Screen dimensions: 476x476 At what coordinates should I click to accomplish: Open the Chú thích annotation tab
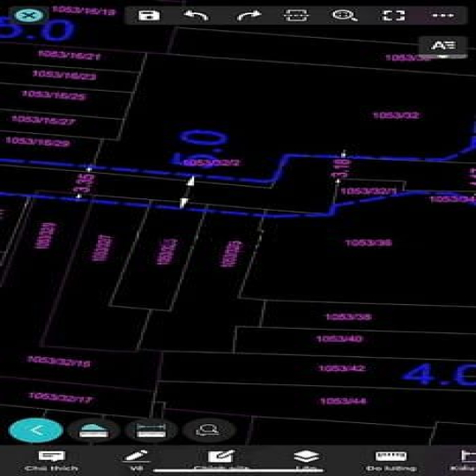click(52, 460)
